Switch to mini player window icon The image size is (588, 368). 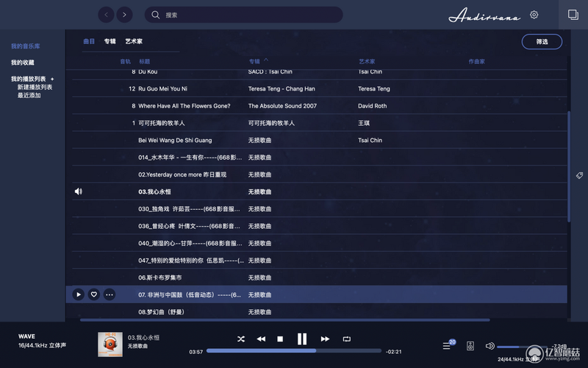coord(573,15)
